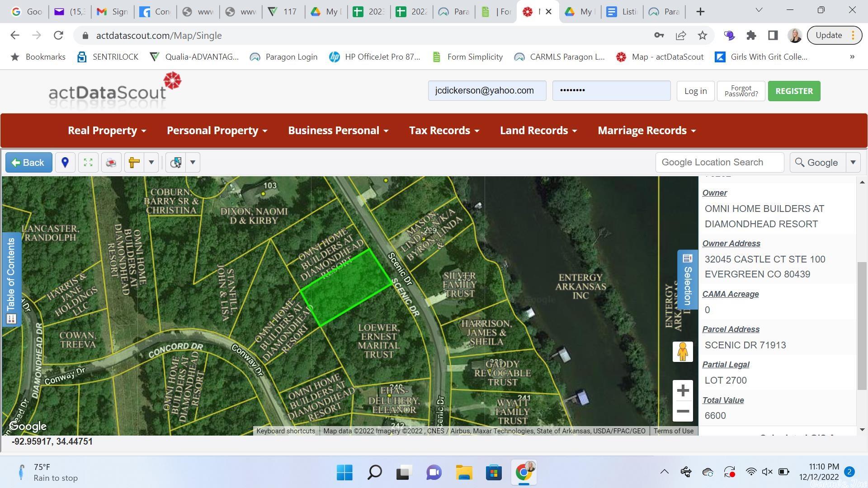Open Task View from taskbar
The image size is (868, 488).
click(x=404, y=473)
